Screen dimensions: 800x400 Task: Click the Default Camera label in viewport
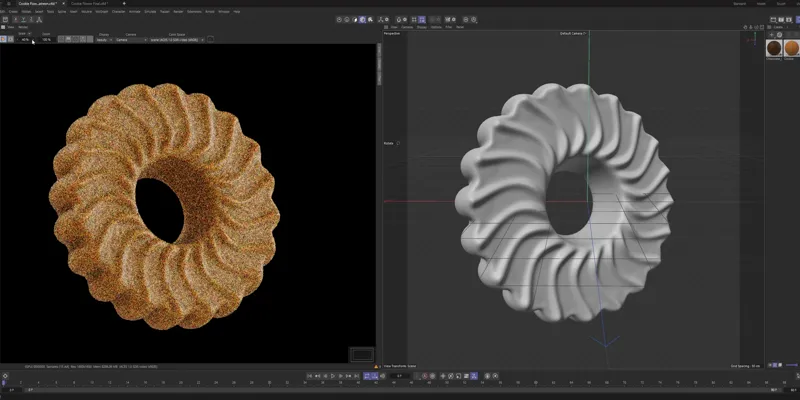tap(572, 33)
